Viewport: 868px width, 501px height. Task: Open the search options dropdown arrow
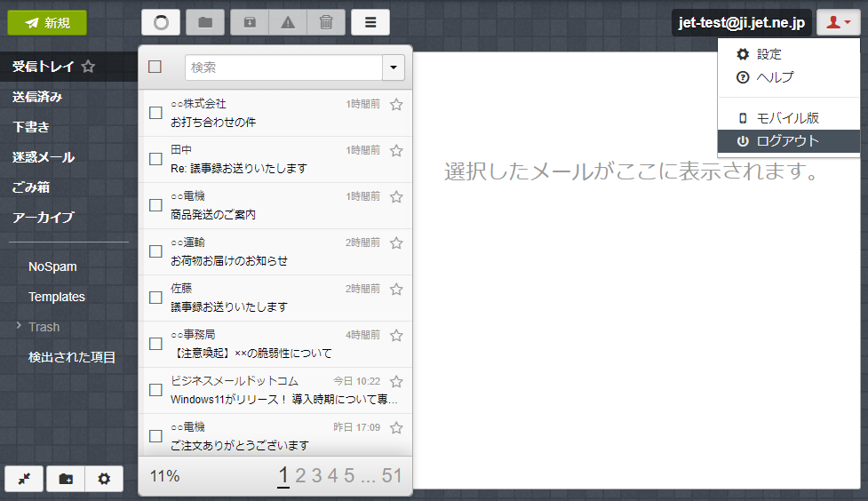coord(394,68)
